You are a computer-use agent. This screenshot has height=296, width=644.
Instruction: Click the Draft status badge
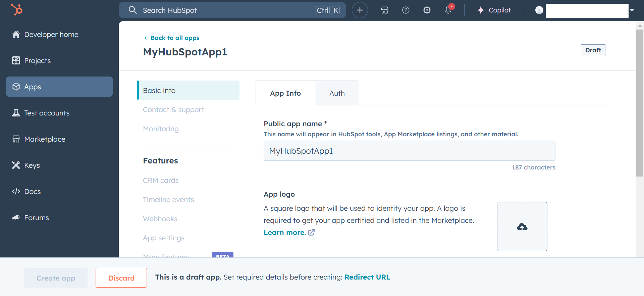593,50
